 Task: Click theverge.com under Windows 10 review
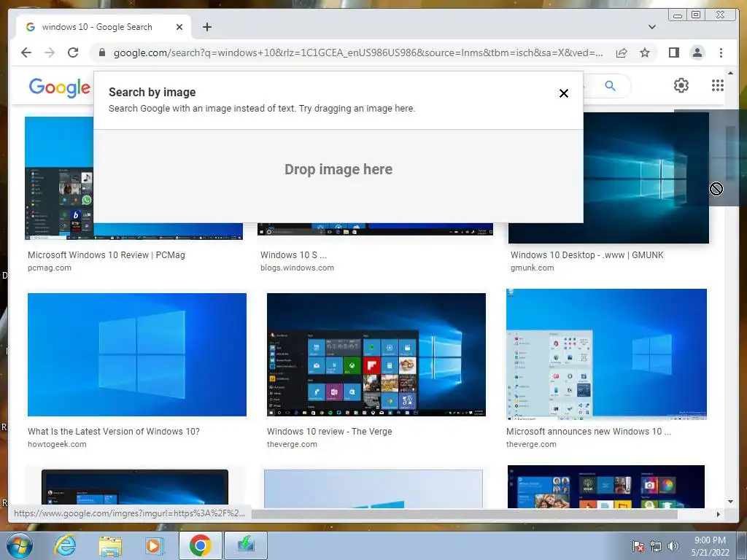(292, 444)
